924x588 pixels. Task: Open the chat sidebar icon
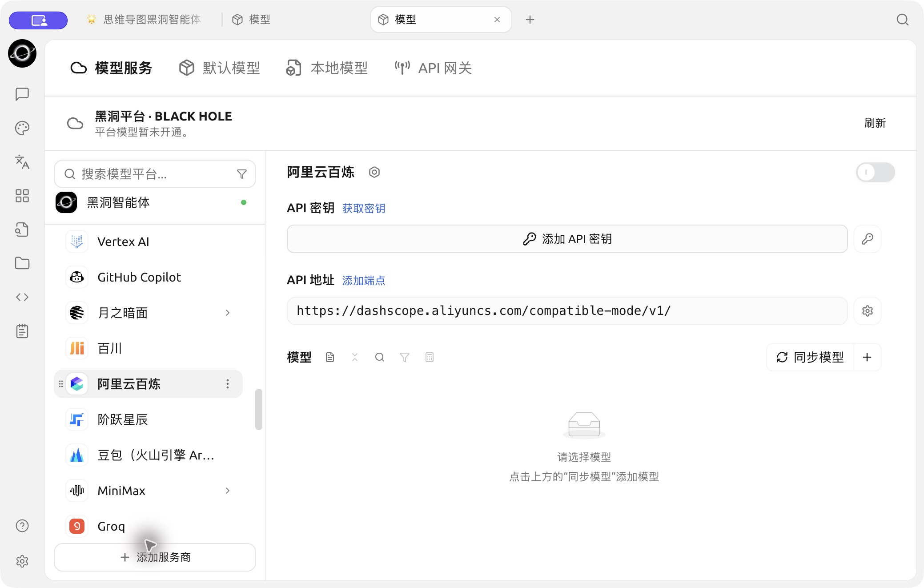click(x=22, y=94)
